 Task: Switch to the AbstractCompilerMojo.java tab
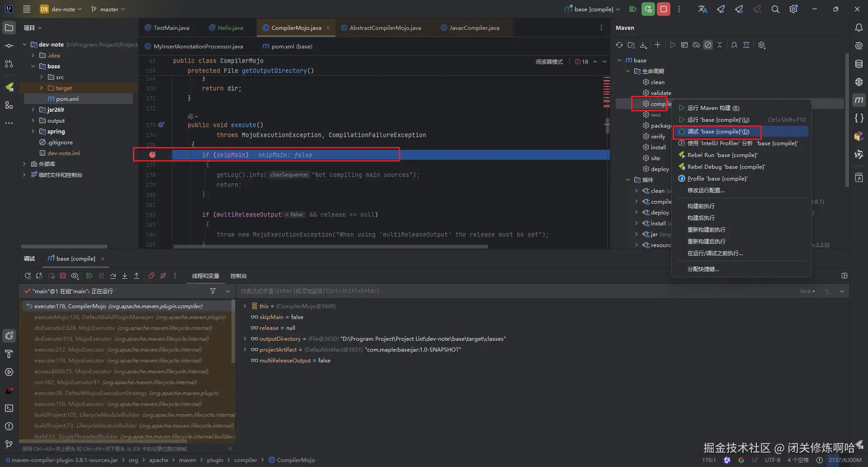(x=385, y=28)
